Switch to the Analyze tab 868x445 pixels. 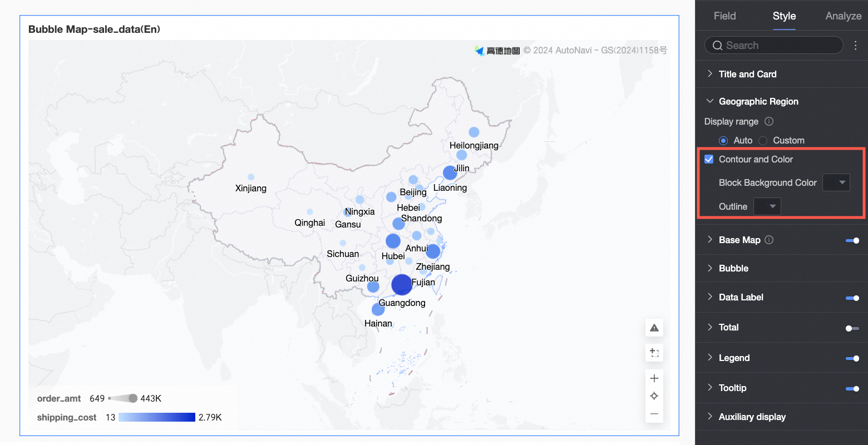click(844, 16)
